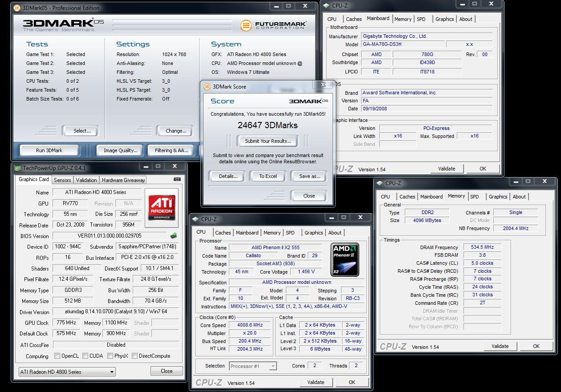Enable the OpenCL checkbox in GPU-Z
561x392 pixels.
(57, 356)
